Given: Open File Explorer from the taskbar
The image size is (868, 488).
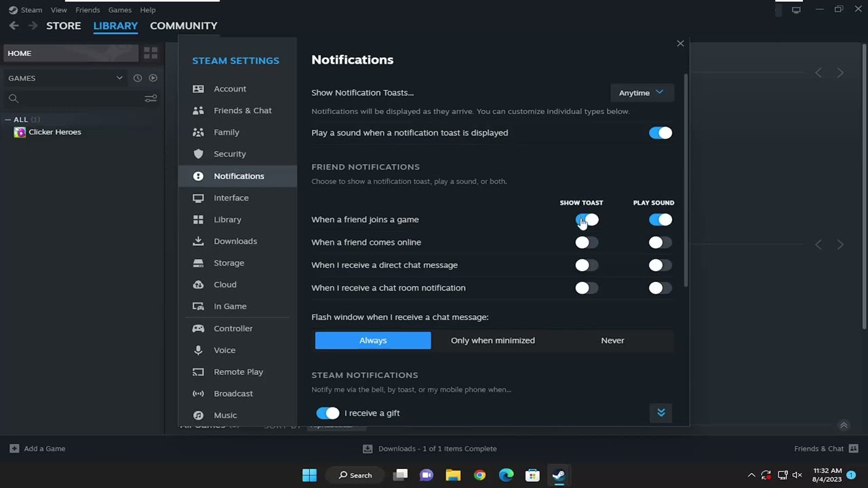Looking at the screenshot, I should click(453, 475).
